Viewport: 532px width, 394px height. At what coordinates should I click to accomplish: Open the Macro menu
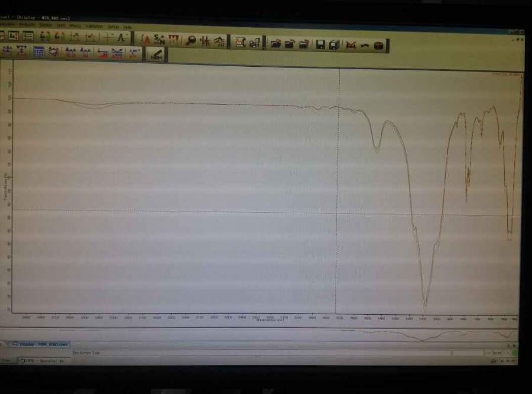pyautogui.click(x=75, y=26)
